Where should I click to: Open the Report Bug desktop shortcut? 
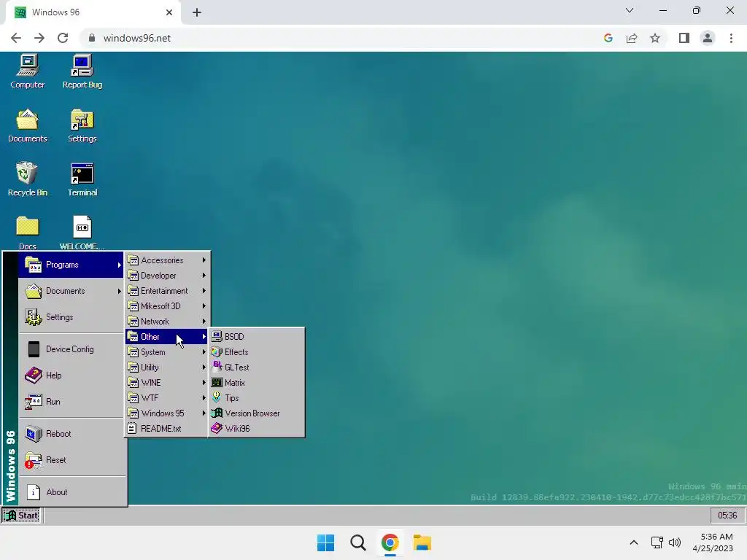point(82,72)
